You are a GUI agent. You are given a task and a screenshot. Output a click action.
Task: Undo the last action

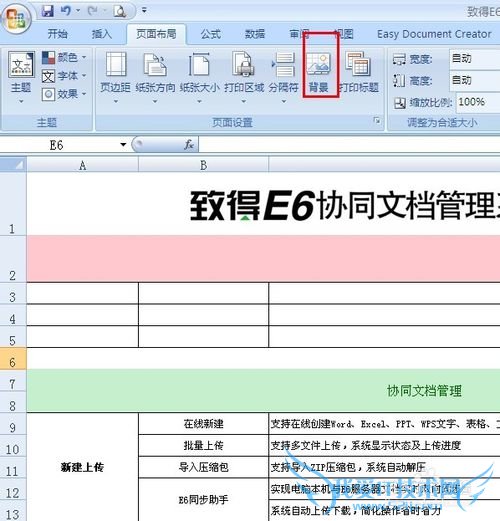click(66, 11)
